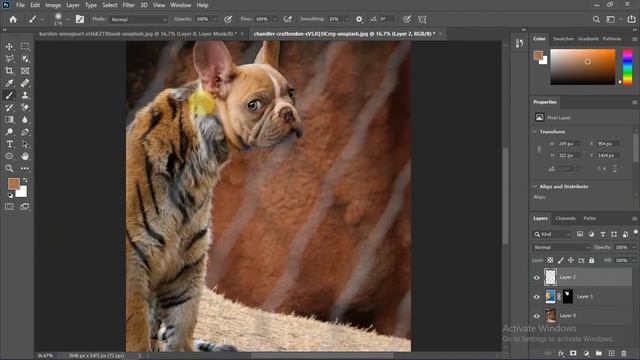This screenshot has height=360, width=640.
Task: Toggle Lock all padlock icon
Action: tap(591, 260)
